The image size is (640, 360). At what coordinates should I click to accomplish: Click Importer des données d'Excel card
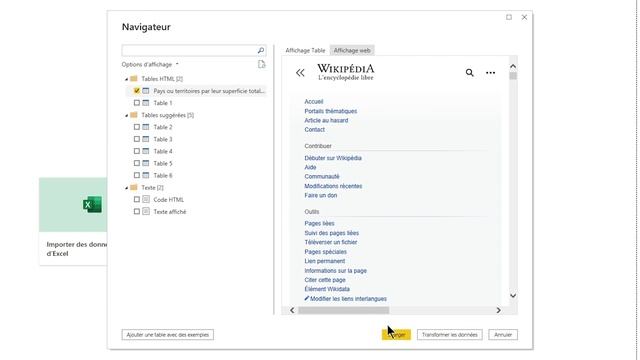[x=73, y=221]
